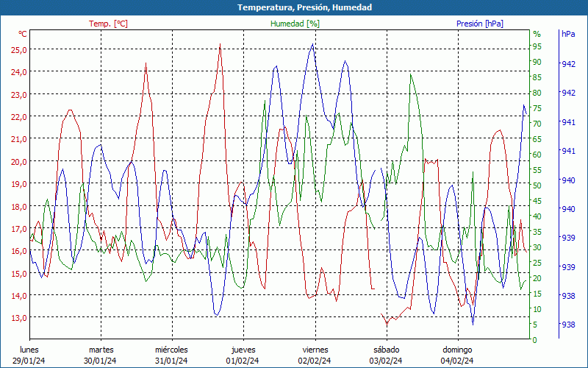This screenshot has width=588, height=368.
Task: Click the '65' humidity axis value
Action: tap(537, 139)
